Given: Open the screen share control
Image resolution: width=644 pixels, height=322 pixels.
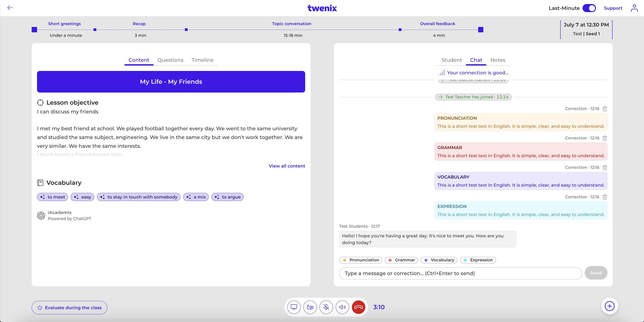Looking at the screenshot, I should (x=294, y=307).
